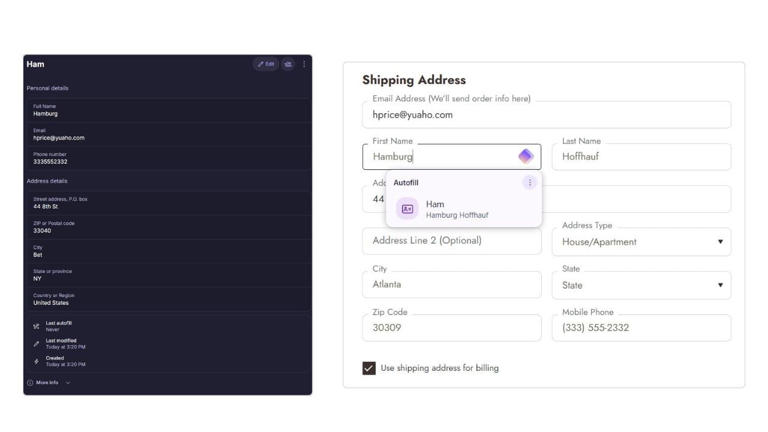Open the Autofill popup three-dot menu

click(530, 183)
